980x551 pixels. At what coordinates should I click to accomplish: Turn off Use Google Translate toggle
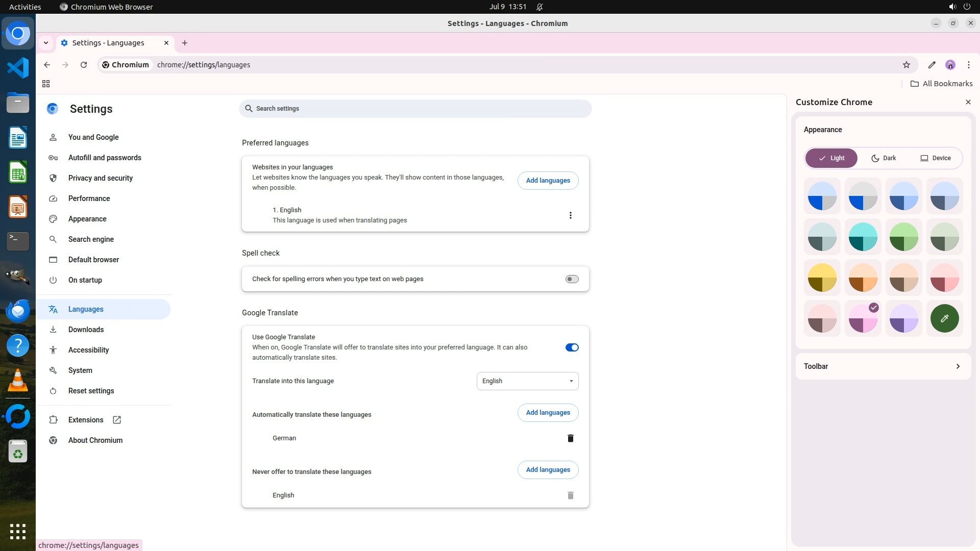[x=572, y=347]
